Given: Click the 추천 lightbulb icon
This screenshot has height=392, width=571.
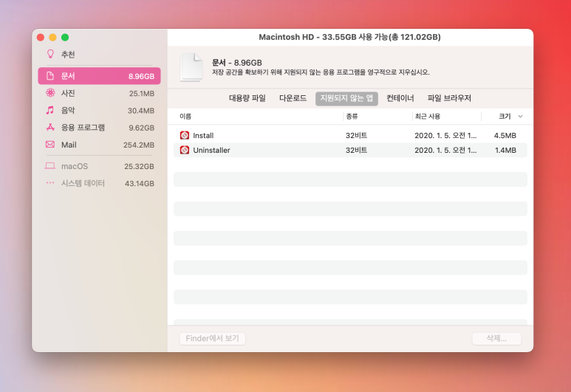Looking at the screenshot, I should [50, 54].
